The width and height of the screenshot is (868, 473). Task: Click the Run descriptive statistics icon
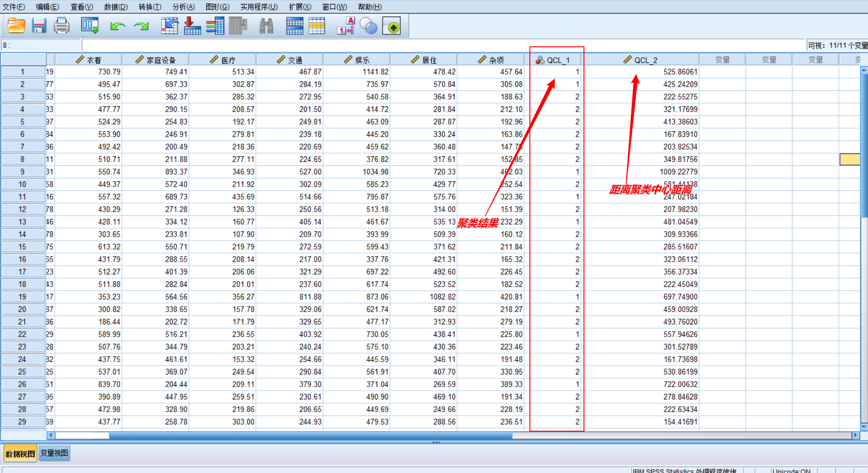[x=238, y=26]
